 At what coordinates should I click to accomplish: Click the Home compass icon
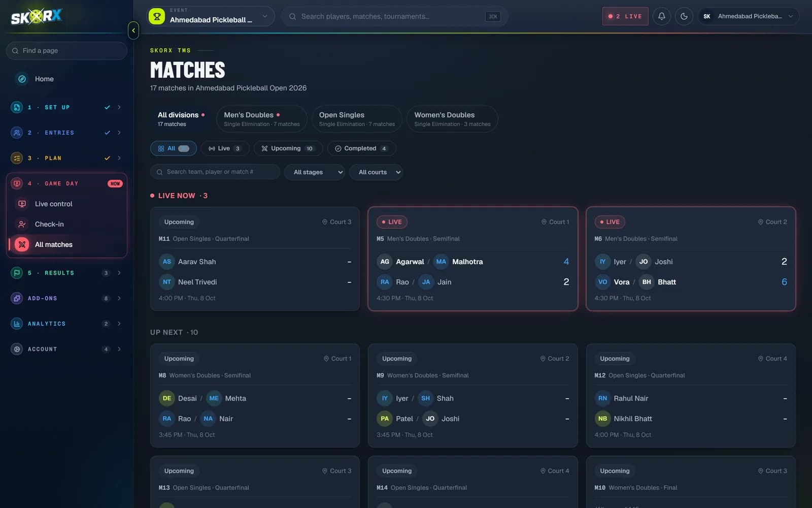point(22,79)
